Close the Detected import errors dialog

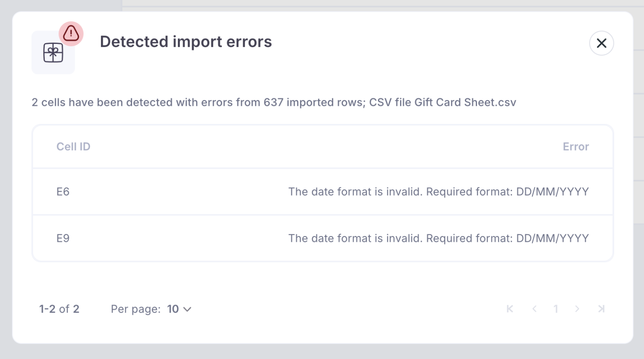point(601,43)
